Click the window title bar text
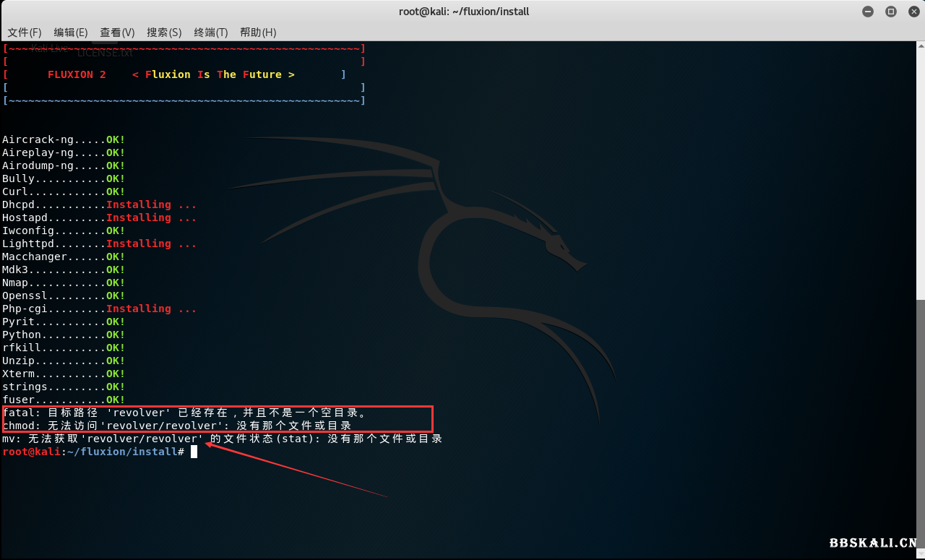This screenshot has width=925, height=560. click(463, 12)
